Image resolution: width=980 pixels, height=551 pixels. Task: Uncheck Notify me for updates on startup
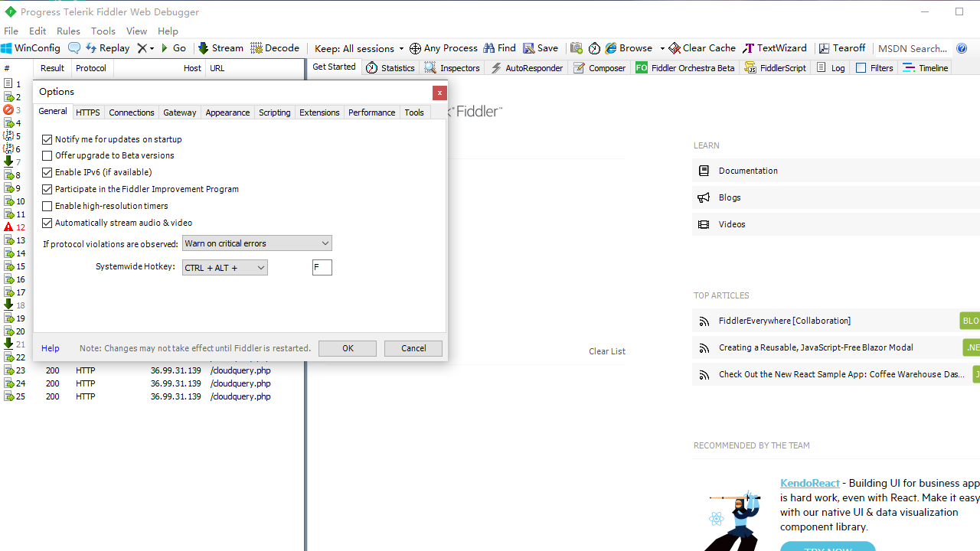pyautogui.click(x=47, y=139)
